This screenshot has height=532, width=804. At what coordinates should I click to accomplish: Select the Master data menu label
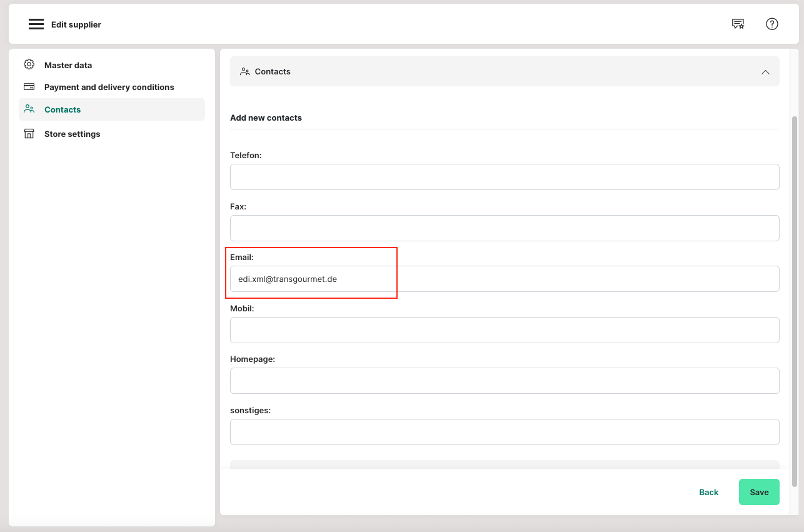(68, 65)
